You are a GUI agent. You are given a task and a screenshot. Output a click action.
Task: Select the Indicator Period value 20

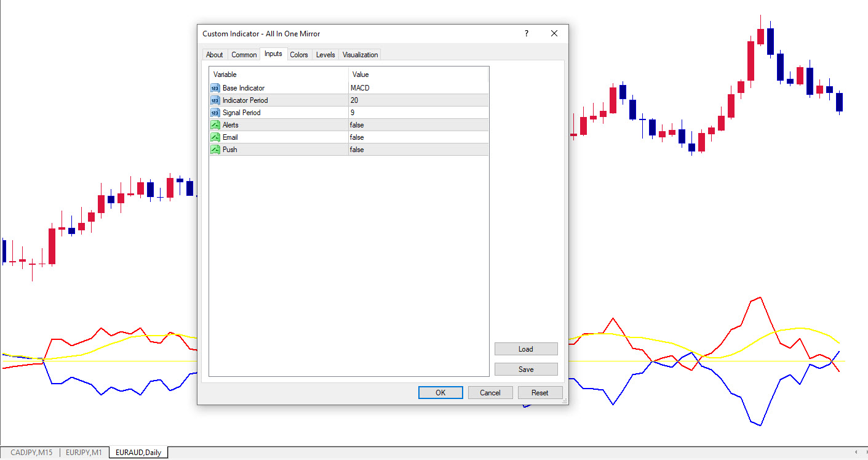point(418,100)
